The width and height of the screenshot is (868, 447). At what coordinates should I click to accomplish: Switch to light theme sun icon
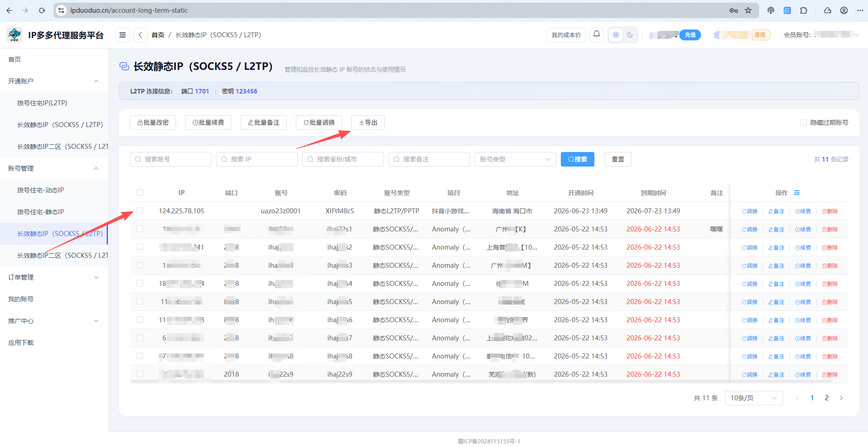(616, 35)
